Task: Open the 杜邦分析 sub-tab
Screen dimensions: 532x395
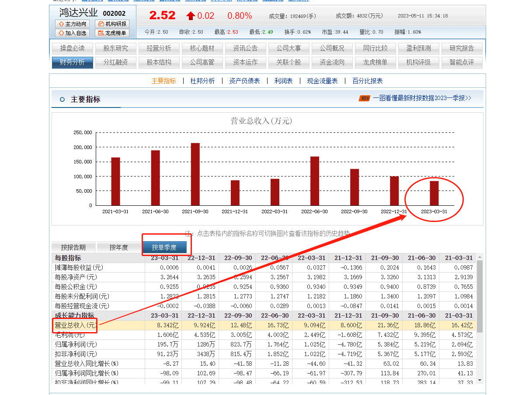Action: [202, 81]
